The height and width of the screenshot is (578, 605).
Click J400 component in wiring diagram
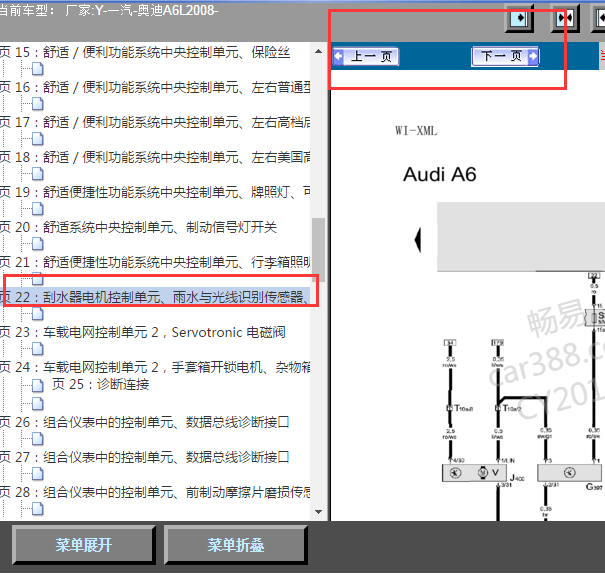pos(476,473)
